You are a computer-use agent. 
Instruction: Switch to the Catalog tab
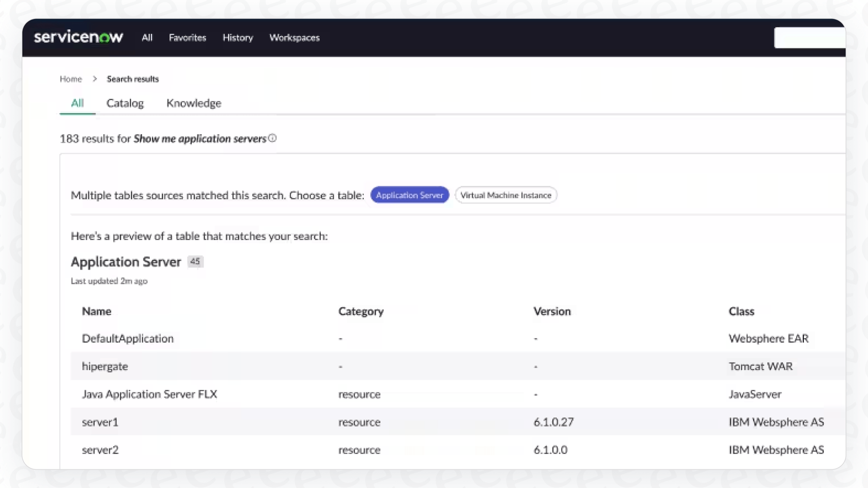coord(125,103)
